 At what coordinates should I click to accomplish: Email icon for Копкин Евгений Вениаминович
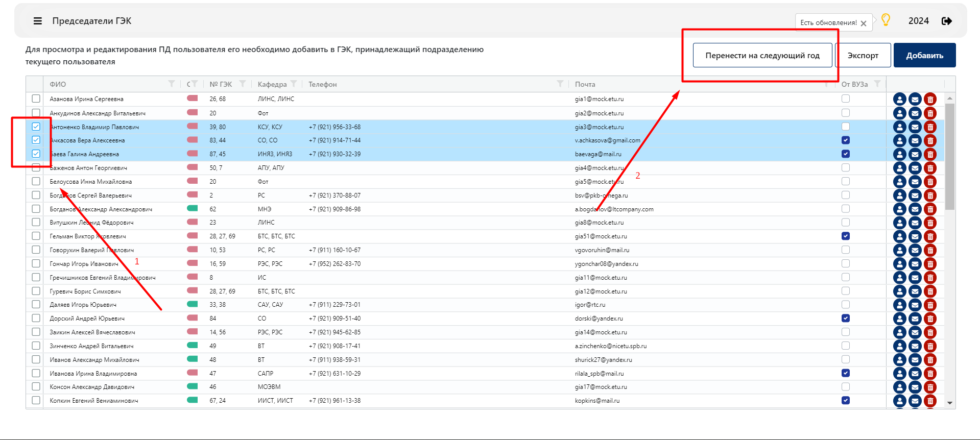coord(915,401)
